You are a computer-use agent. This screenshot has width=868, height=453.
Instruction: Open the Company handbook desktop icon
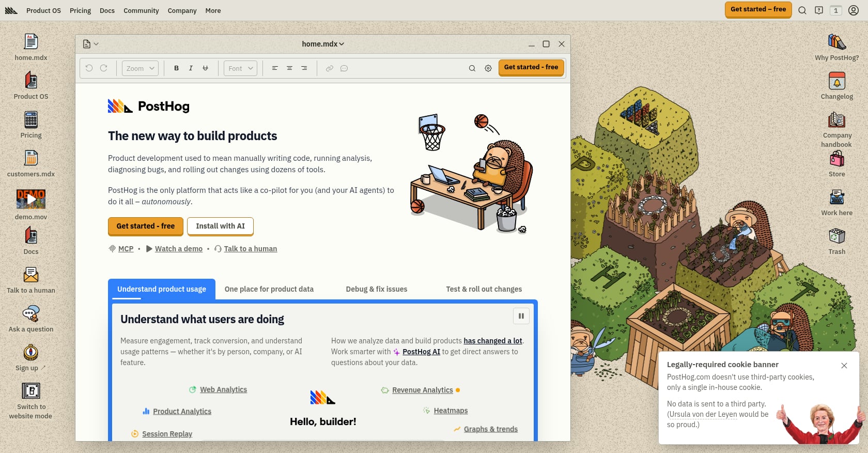coord(837,129)
